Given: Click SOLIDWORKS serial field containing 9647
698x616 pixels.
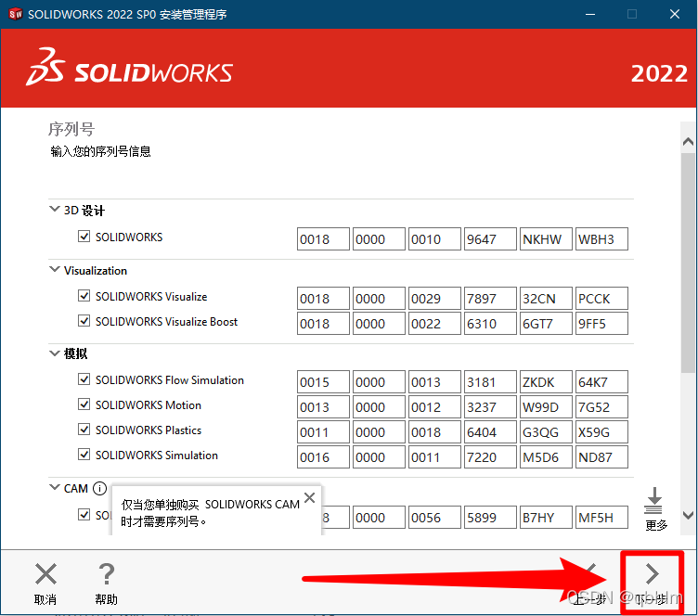Looking at the screenshot, I should tap(490, 239).
